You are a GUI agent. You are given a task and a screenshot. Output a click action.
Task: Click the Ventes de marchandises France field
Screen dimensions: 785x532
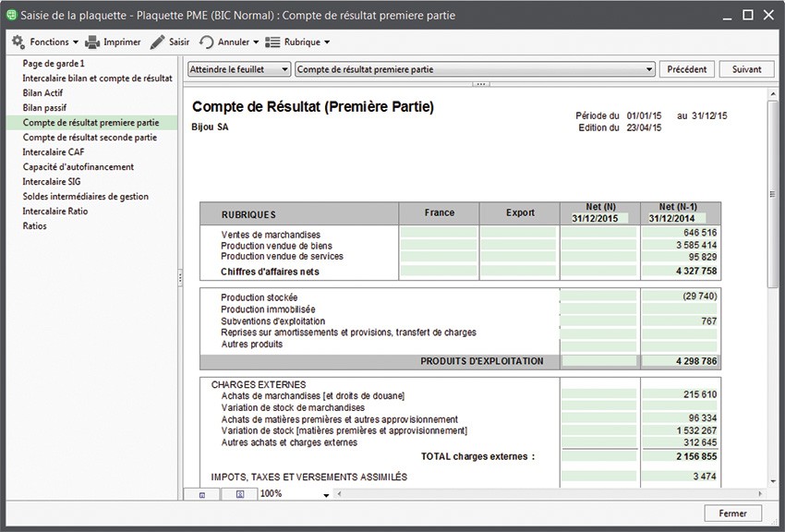[439, 233]
